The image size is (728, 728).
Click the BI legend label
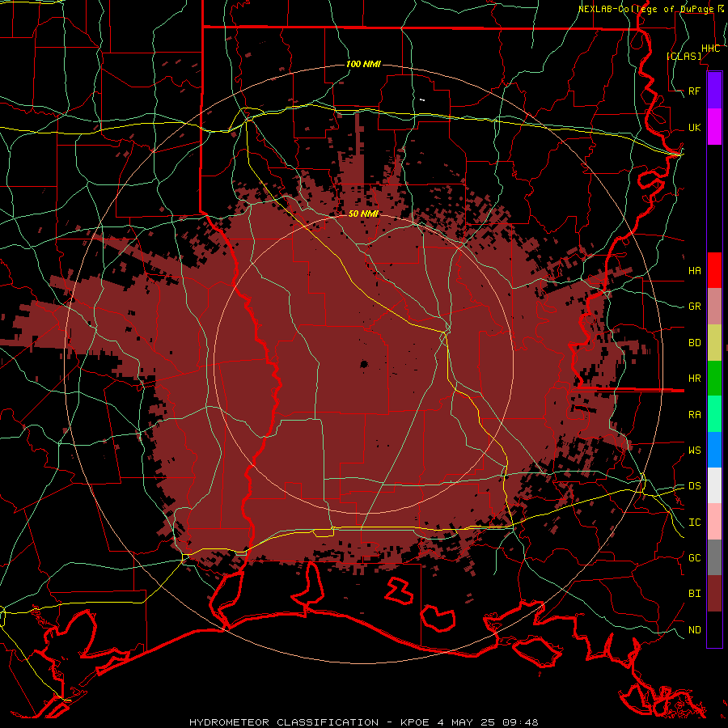click(x=694, y=594)
